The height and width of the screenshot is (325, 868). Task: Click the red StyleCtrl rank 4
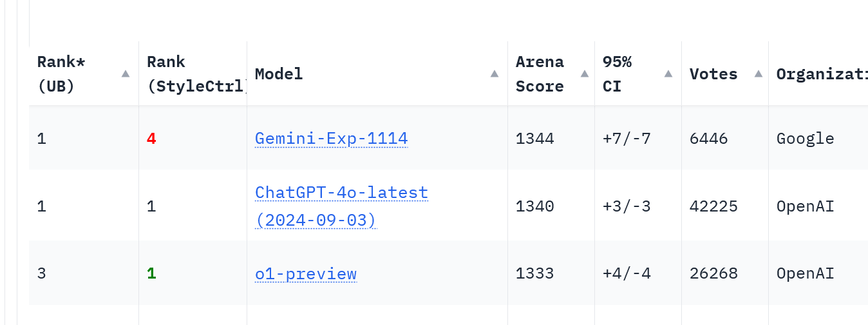click(151, 139)
